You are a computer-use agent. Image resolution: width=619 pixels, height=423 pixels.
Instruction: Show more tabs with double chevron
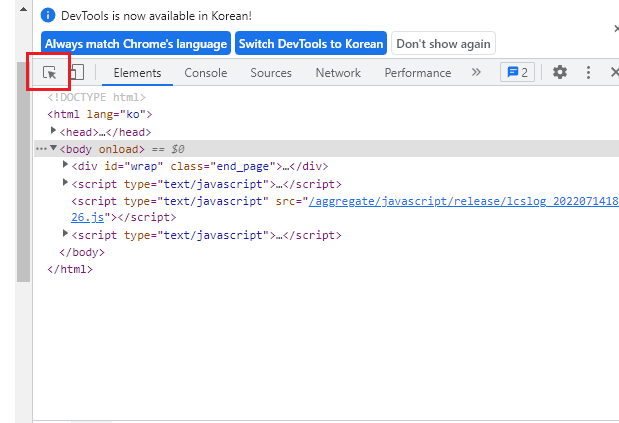(x=476, y=72)
